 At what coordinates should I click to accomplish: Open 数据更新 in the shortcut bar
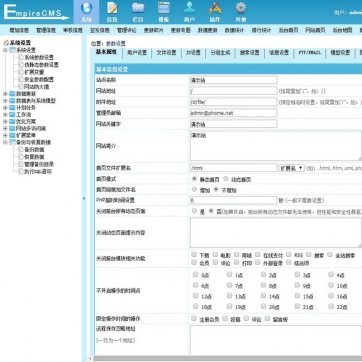207,30
